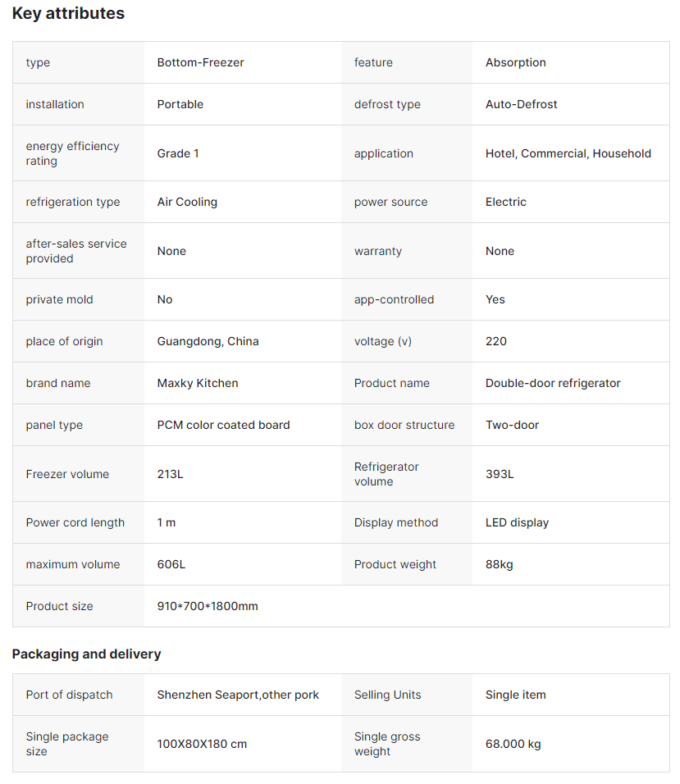Viewport: 680px width, 784px height.
Task: Click the Maxky Kitchen brand name
Action: [x=198, y=383]
